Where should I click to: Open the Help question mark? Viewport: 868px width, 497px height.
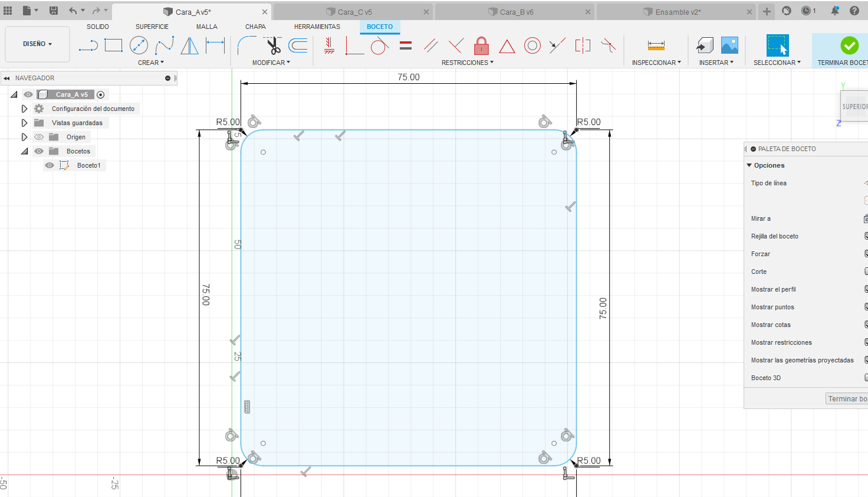[854, 11]
